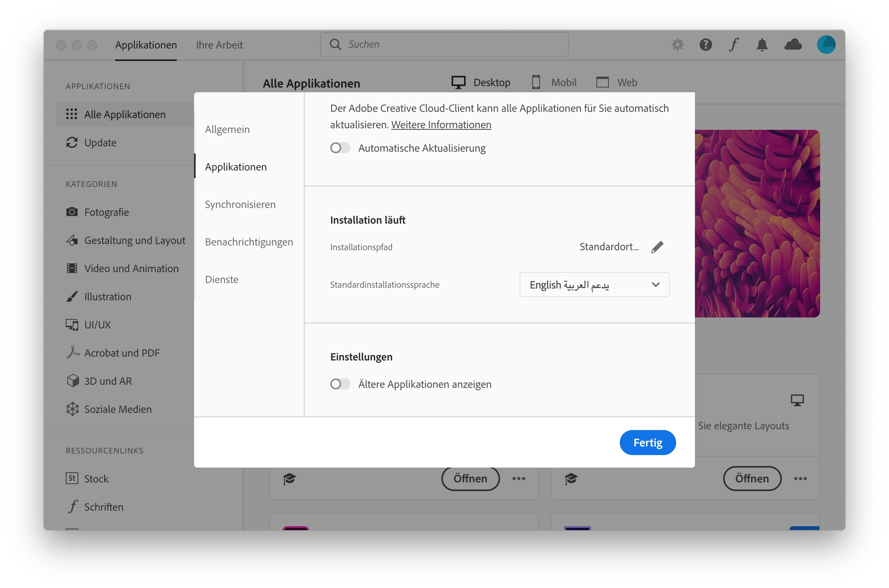Open the Benachrichtigungen preferences section

pos(249,242)
